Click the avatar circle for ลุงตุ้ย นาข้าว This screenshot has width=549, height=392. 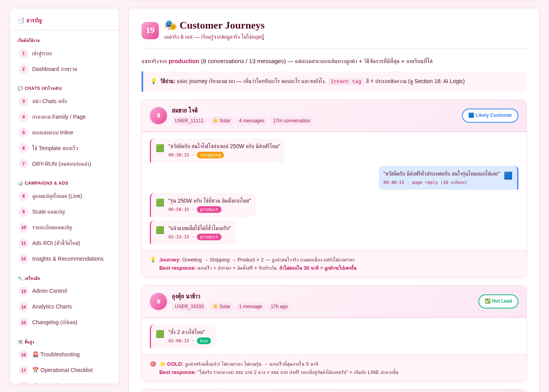(158, 301)
